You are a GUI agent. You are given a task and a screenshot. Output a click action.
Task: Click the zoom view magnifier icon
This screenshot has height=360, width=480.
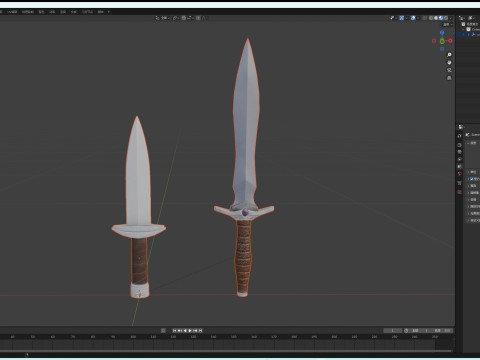pos(449,55)
